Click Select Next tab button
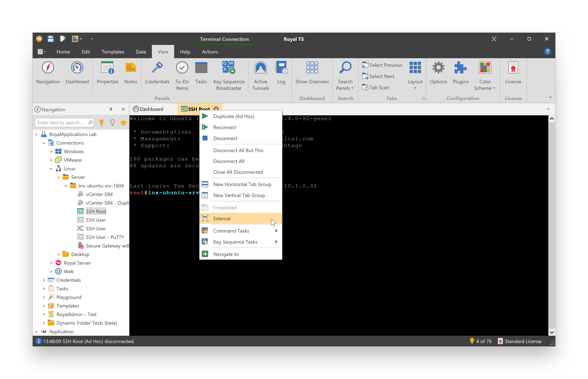This screenshot has height=379, width=588. (x=378, y=76)
